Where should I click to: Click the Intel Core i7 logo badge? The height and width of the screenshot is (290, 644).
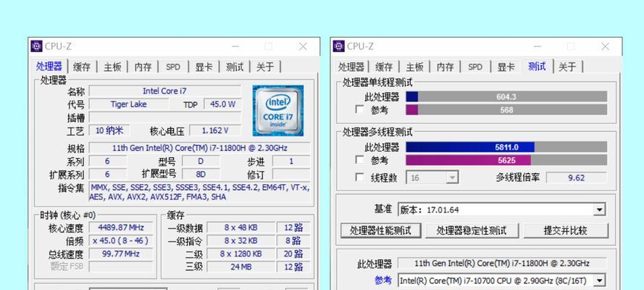278,110
